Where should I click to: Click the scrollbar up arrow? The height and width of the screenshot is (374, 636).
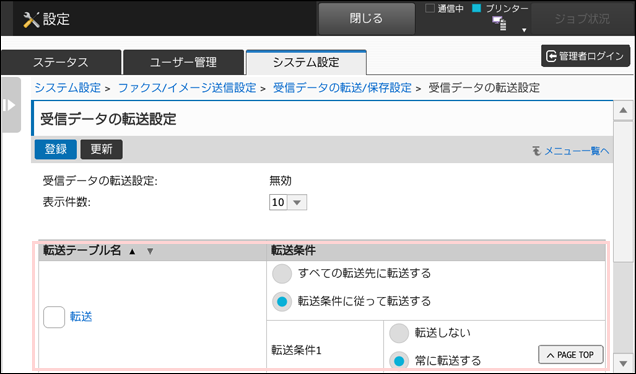[x=623, y=111]
